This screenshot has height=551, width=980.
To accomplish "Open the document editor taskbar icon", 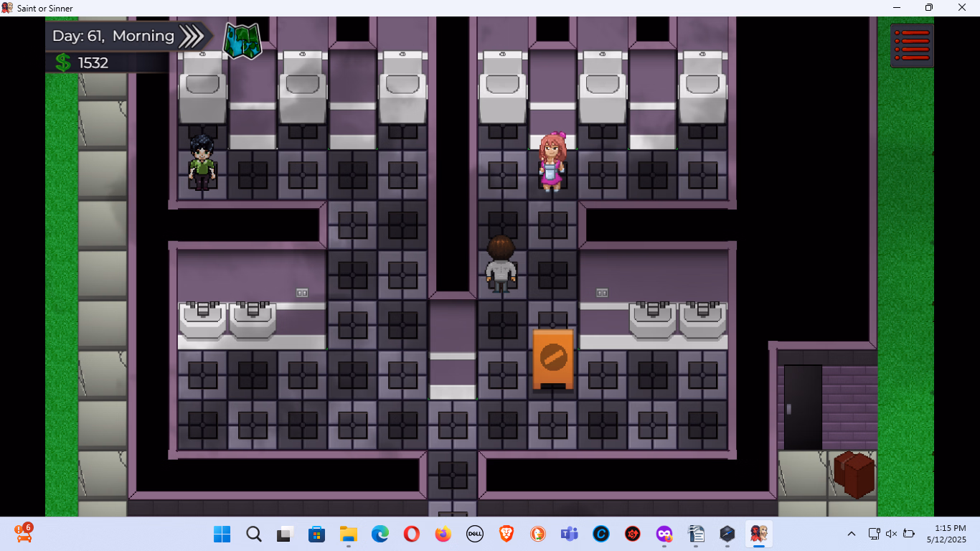I will (695, 534).
